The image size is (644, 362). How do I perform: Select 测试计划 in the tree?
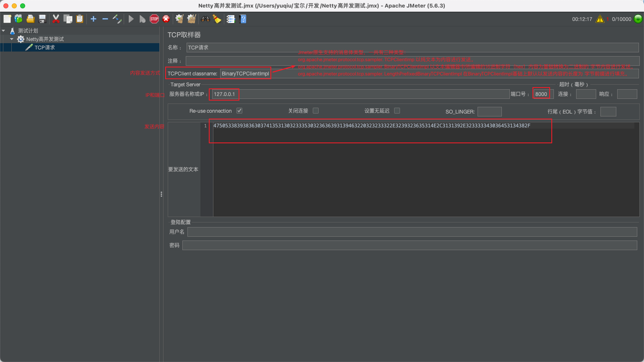tap(28, 31)
